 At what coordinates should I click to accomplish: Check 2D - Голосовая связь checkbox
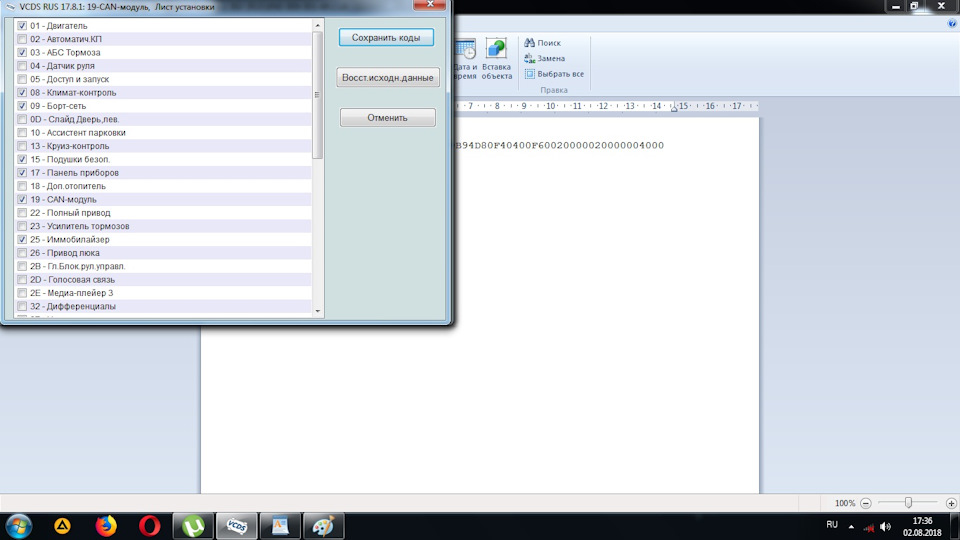(x=22, y=280)
